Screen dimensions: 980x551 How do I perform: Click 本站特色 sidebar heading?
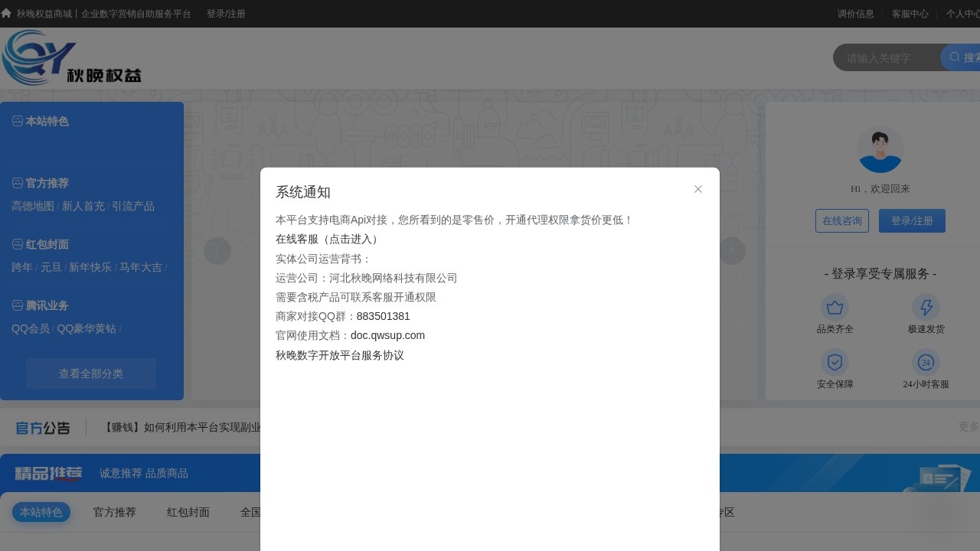click(47, 121)
